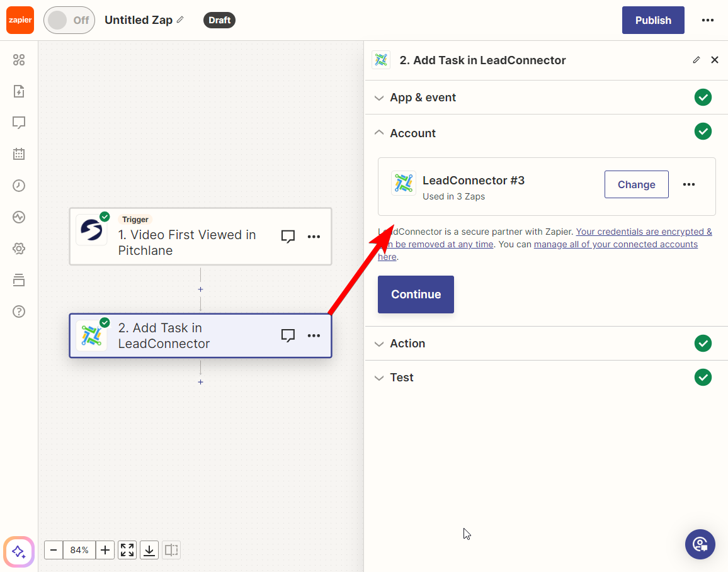
Task: Close the step editor panel
Action: (715, 60)
